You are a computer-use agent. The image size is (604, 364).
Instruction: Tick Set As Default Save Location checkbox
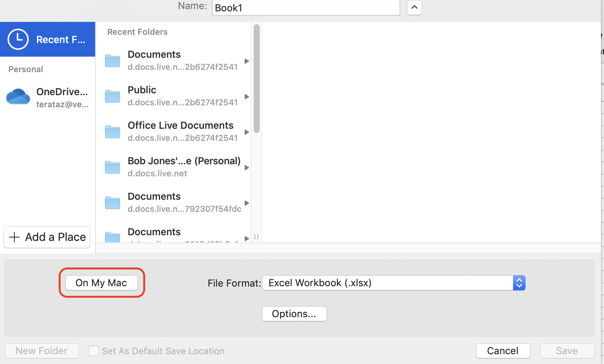tap(94, 351)
